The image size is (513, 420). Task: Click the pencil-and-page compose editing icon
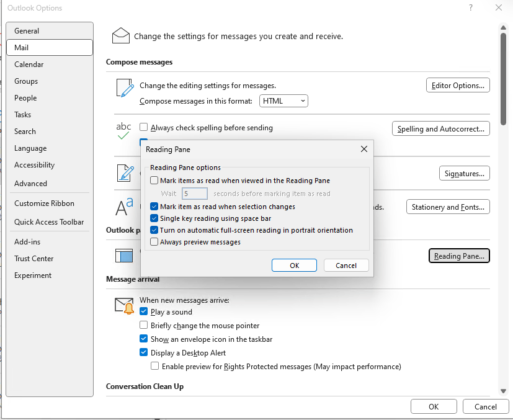click(125, 87)
